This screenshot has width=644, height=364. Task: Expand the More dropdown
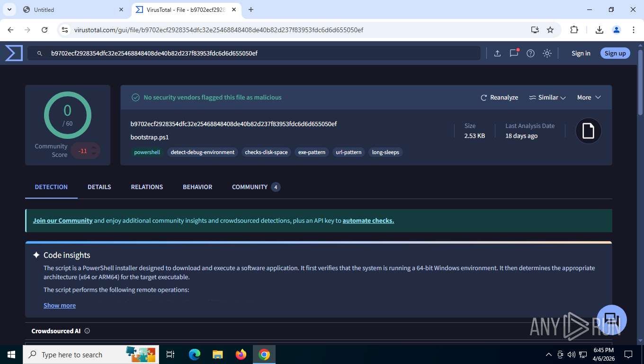pos(589,97)
